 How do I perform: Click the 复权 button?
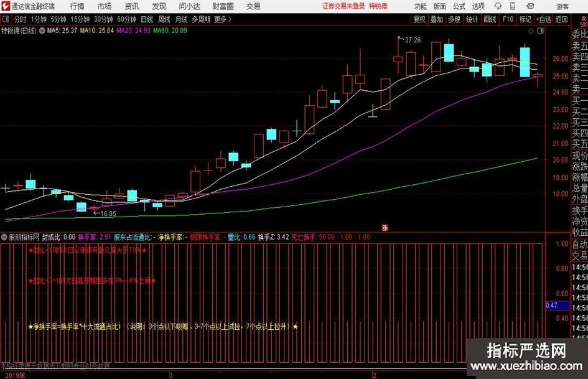(x=419, y=19)
